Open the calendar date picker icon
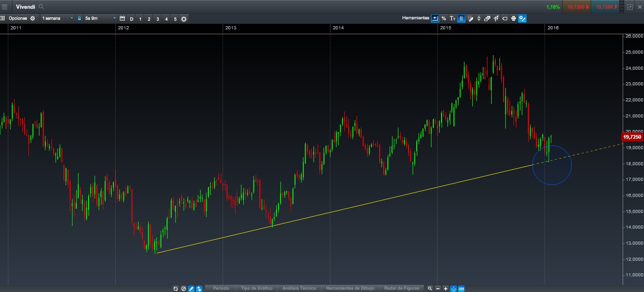This screenshot has width=644, height=292. coord(122,18)
